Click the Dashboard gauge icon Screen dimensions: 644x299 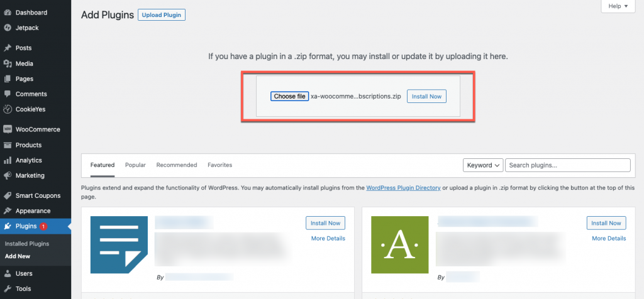(8, 13)
